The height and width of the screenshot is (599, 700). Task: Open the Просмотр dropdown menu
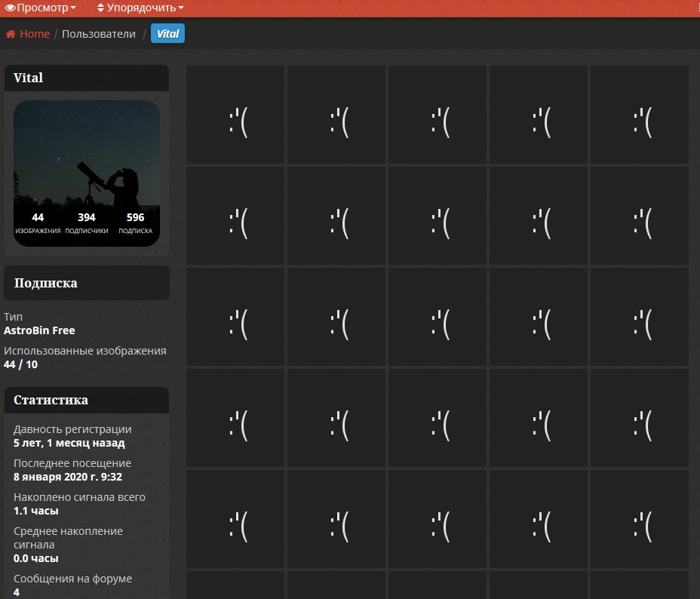pos(41,8)
